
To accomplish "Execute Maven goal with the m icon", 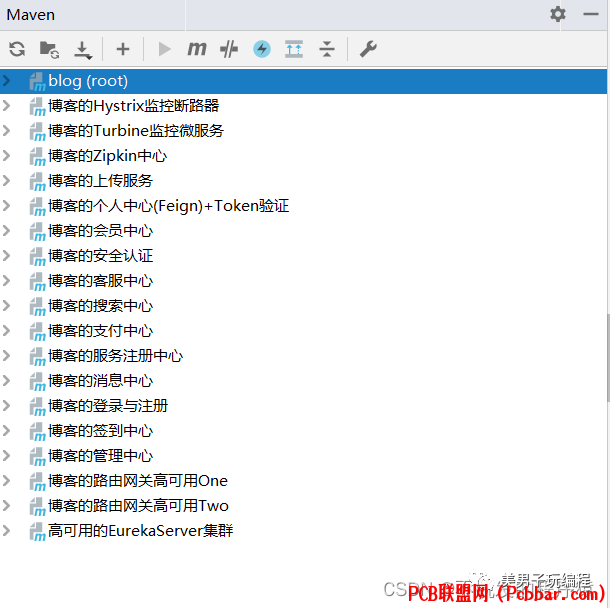I will tap(196, 49).
